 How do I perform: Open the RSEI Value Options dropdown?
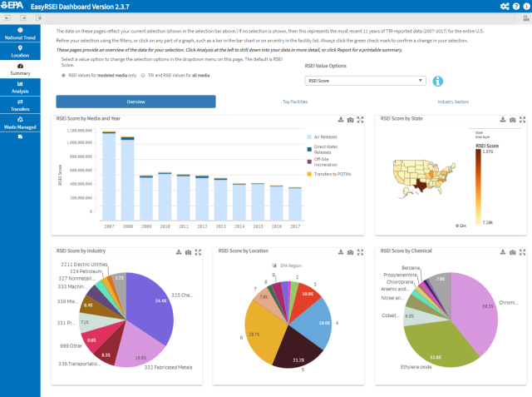coord(366,81)
